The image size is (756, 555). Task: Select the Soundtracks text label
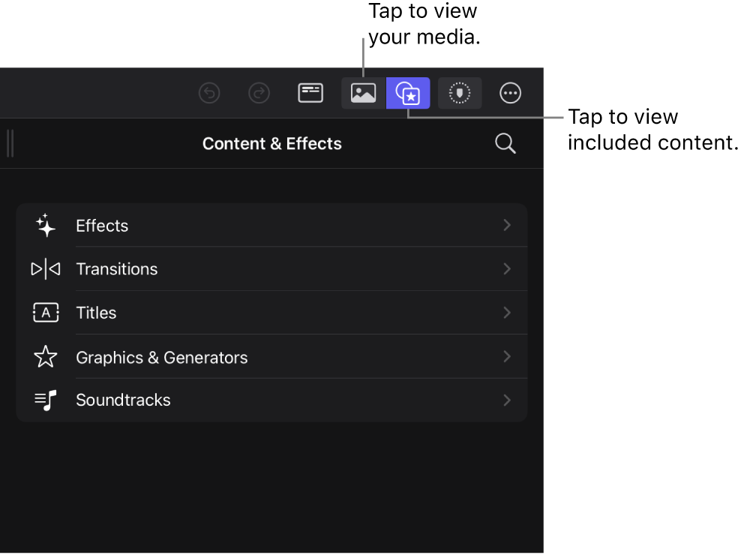click(x=123, y=400)
